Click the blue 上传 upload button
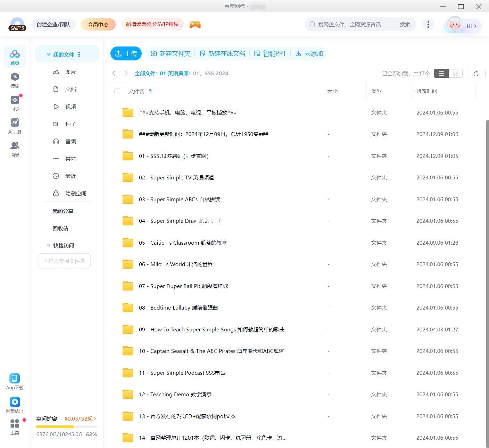 (x=126, y=53)
